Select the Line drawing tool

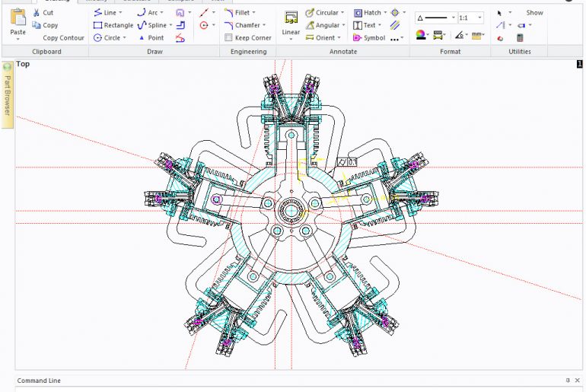tap(104, 13)
